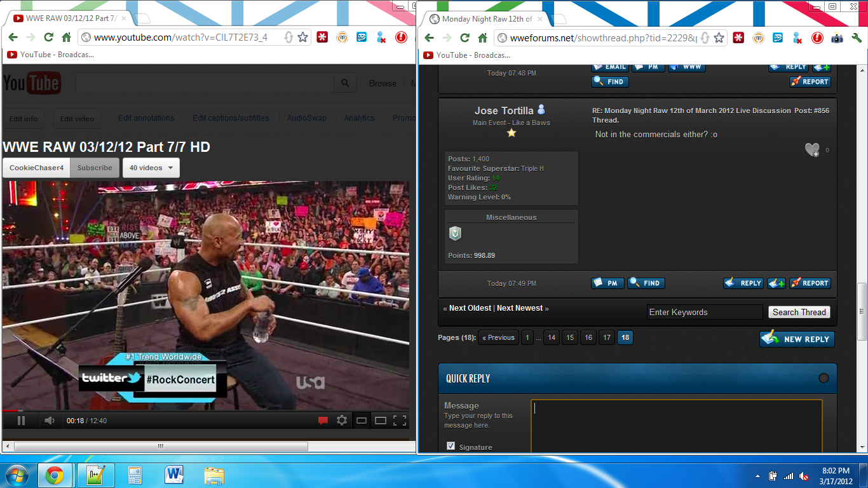Open the Analytics tab above the video
The height and width of the screenshot is (488, 868).
point(359,118)
